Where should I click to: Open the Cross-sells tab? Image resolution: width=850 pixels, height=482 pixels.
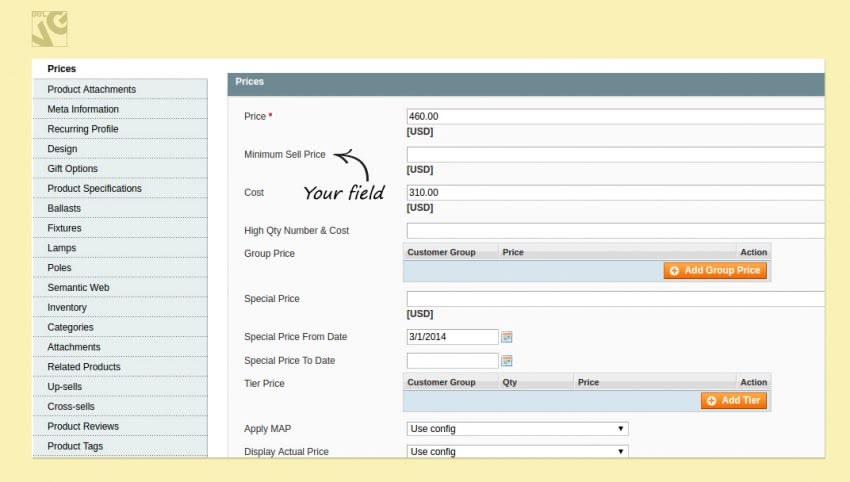point(120,407)
